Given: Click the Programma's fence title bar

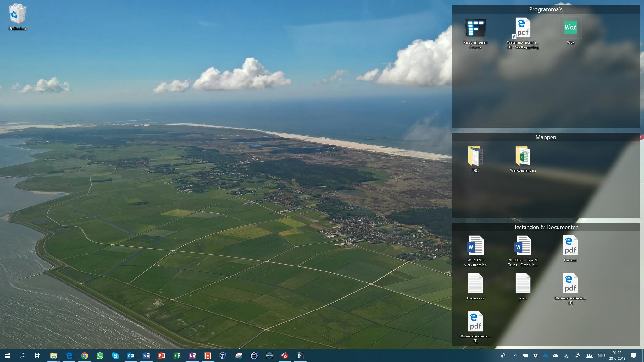Looking at the screenshot, I should [x=546, y=9].
